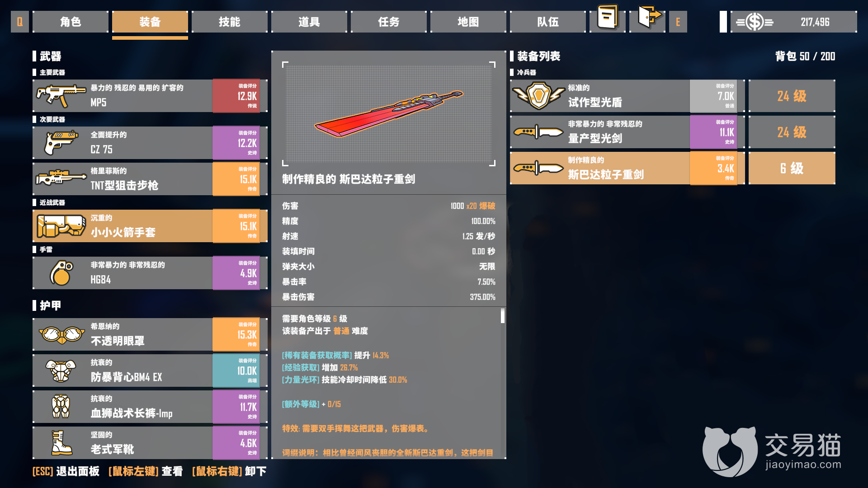The height and width of the screenshot is (488, 868).
Task: Click the 不透明眼罩 goggles icon
Action: 61,334
